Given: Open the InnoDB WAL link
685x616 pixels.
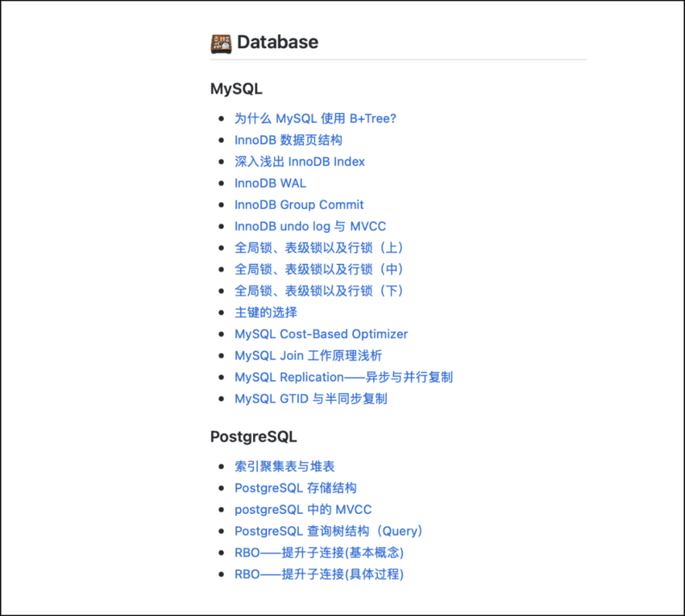Looking at the screenshot, I should [x=270, y=183].
